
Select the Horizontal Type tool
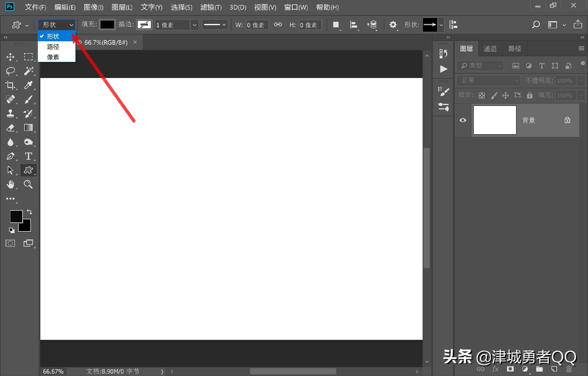(x=29, y=156)
